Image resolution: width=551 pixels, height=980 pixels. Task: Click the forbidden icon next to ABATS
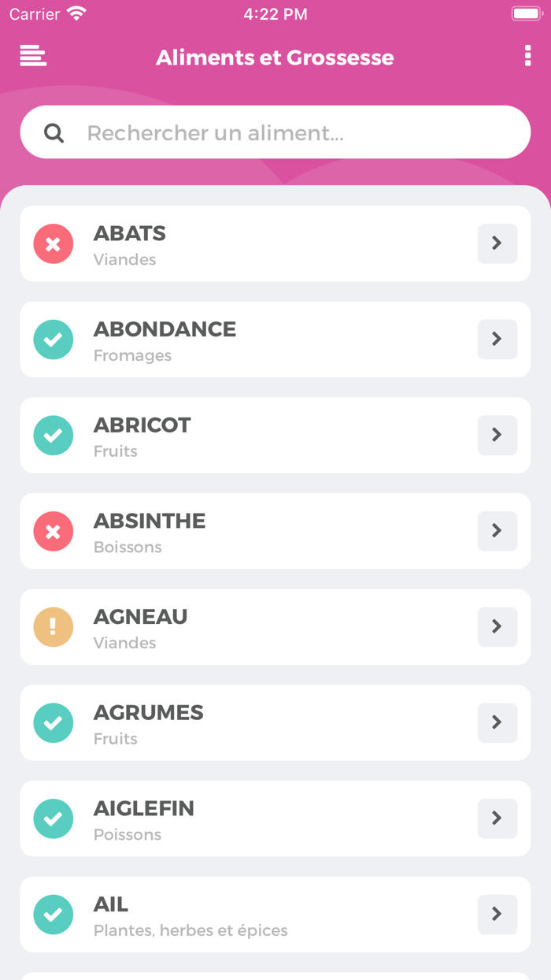click(x=53, y=243)
